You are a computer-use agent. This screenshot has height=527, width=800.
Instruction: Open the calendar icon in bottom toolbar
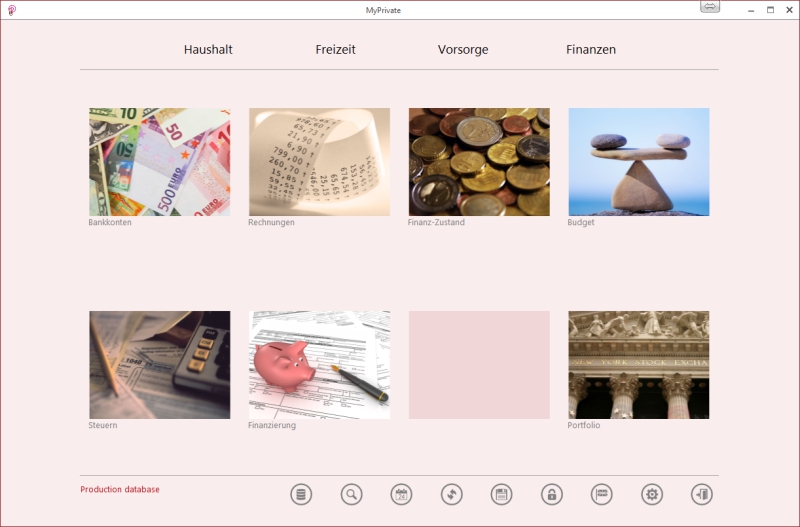(x=401, y=494)
